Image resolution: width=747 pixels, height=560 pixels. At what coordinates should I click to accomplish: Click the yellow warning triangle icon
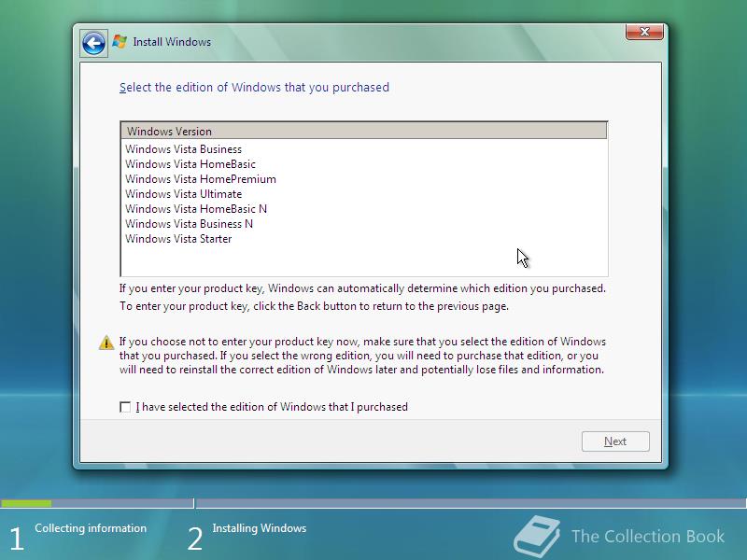click(106, 342)
